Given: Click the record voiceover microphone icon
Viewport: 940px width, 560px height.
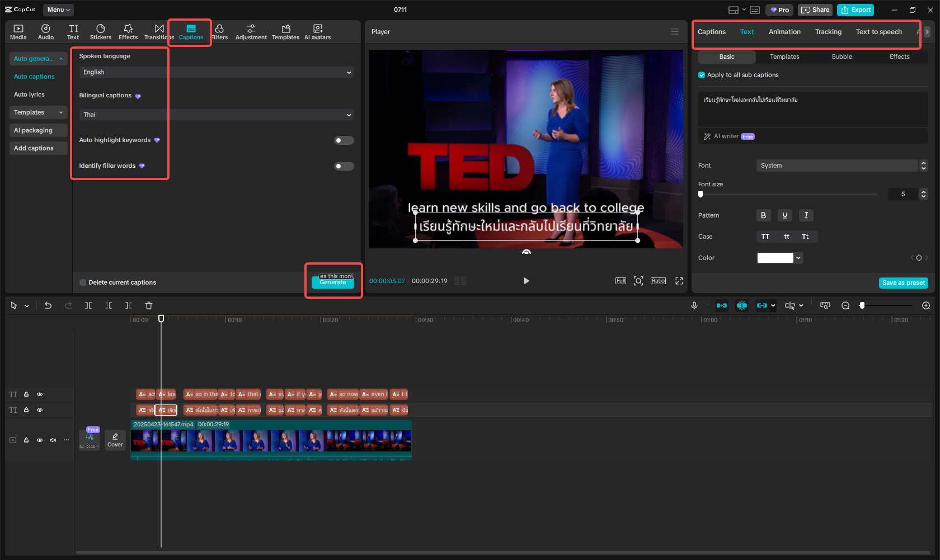Looking at the screenshot, I should (694, 305).
